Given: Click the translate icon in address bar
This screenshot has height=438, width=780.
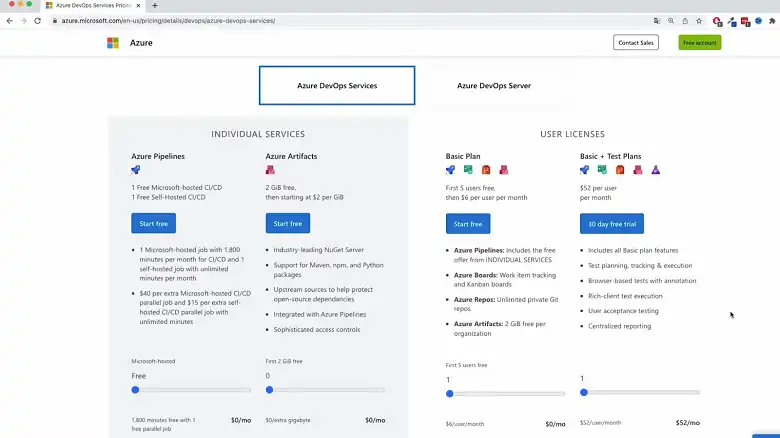Looking at the screenshot, I should tap(657, 21).
